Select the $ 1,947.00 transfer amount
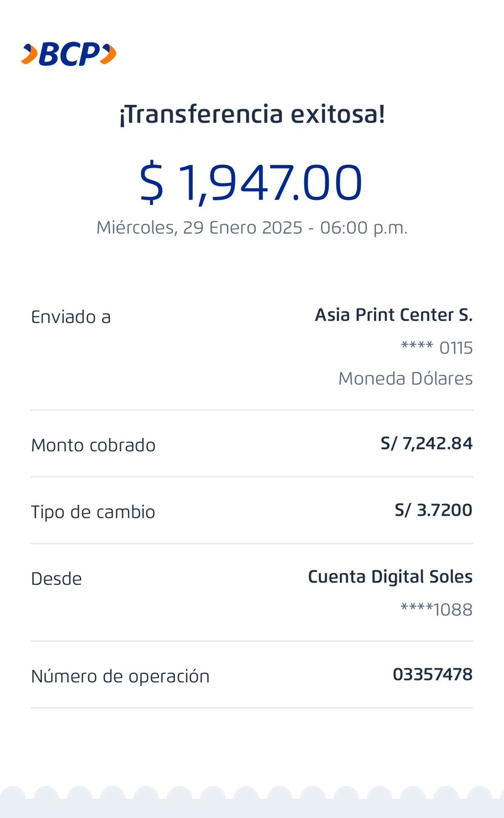The image size is (504, 818). coord(251,183)
